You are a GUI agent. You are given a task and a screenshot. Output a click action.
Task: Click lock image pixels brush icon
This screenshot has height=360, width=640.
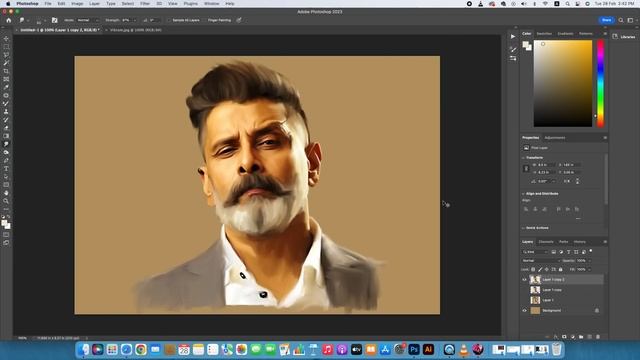pyautogui.click(x=540, y=269)
